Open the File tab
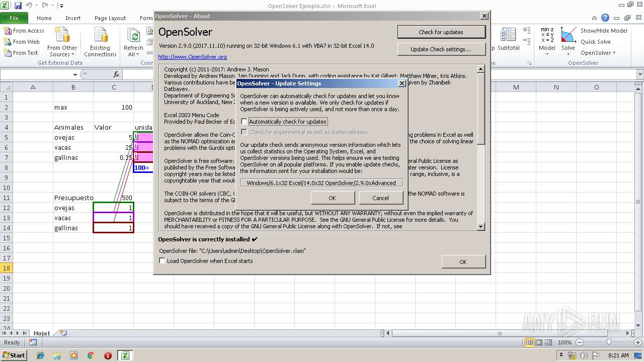This screenshot has height=362, width=644. (14, 18)
